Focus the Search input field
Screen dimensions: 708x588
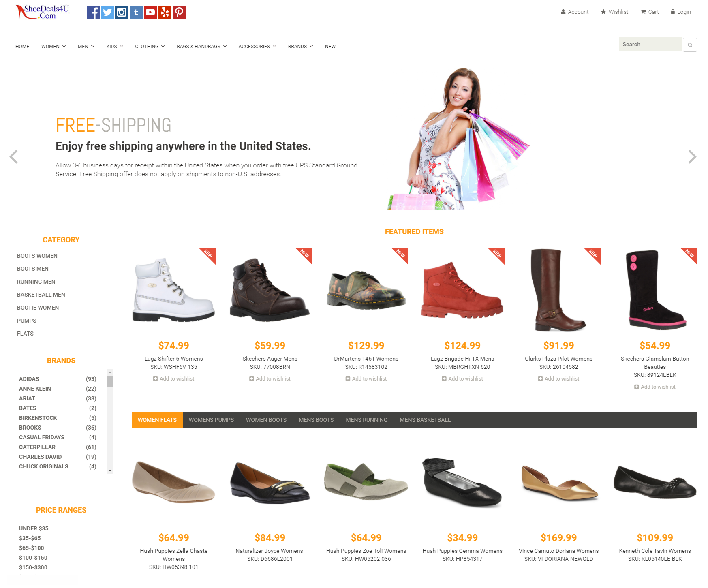(650, 45)
